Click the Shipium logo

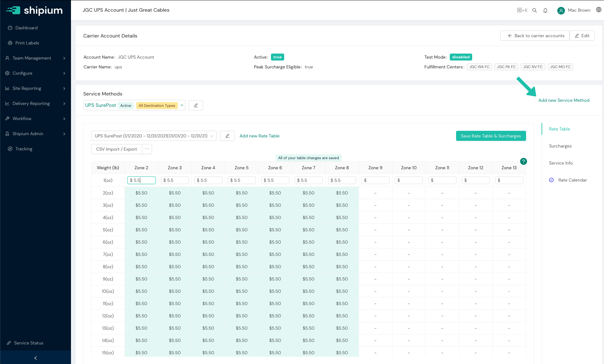[x=35, y=10]
